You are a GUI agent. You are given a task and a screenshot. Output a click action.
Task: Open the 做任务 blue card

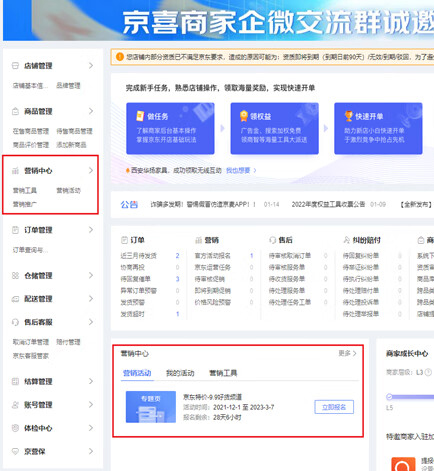pos(170,128)
